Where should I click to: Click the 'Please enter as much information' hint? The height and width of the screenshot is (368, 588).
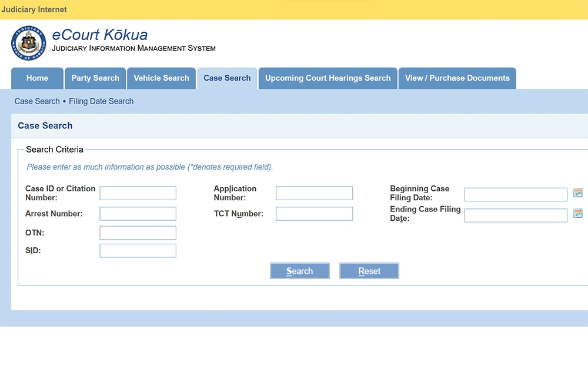[149, 167]
